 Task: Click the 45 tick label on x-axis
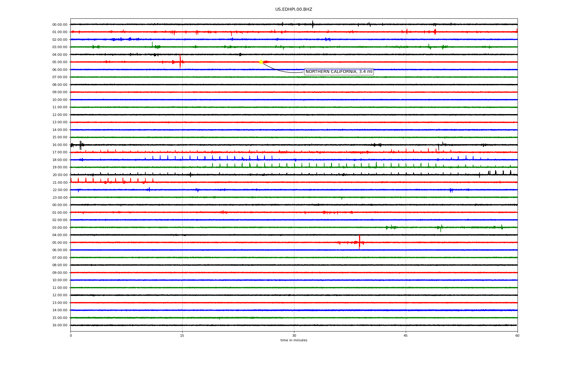point(405,335)
